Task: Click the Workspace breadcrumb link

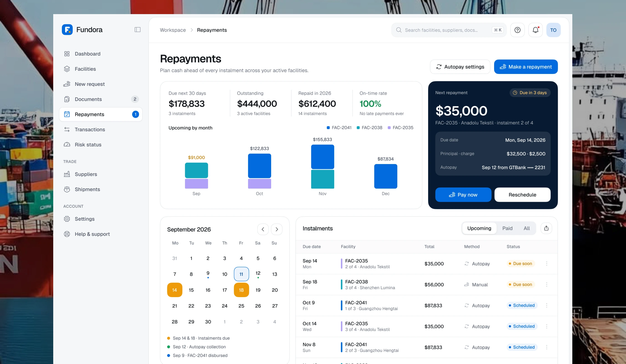Action: tap(173, 30)
